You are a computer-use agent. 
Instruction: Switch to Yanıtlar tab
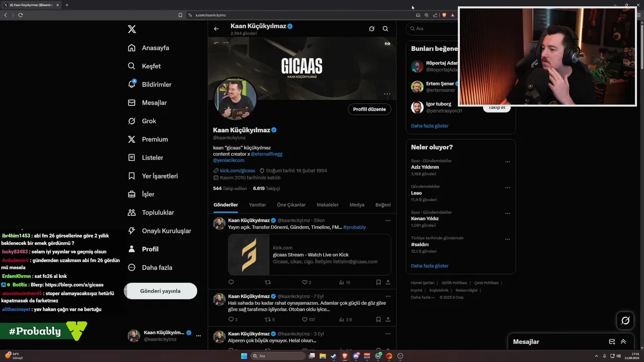click(258, 205)
